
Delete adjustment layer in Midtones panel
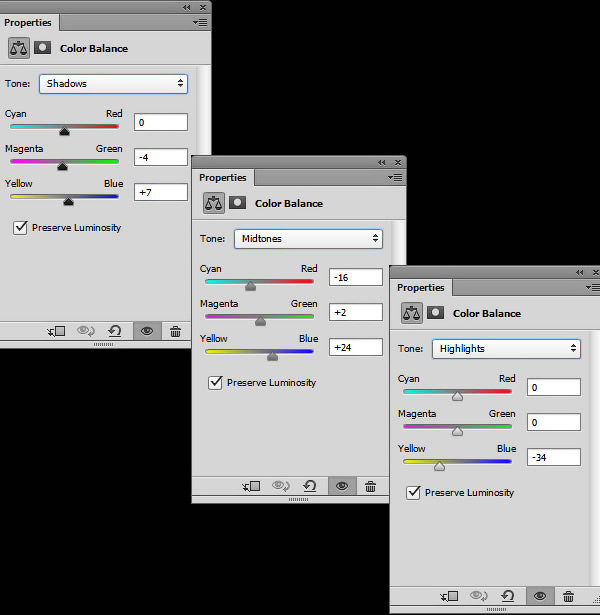point(370,486)
